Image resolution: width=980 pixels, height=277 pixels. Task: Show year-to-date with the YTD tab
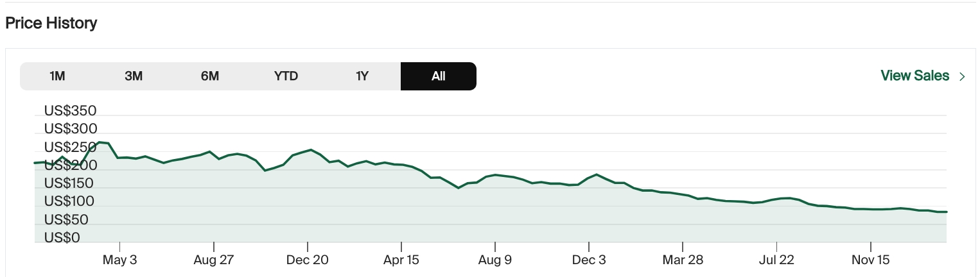pyautogui.click(x=286, y=76)
